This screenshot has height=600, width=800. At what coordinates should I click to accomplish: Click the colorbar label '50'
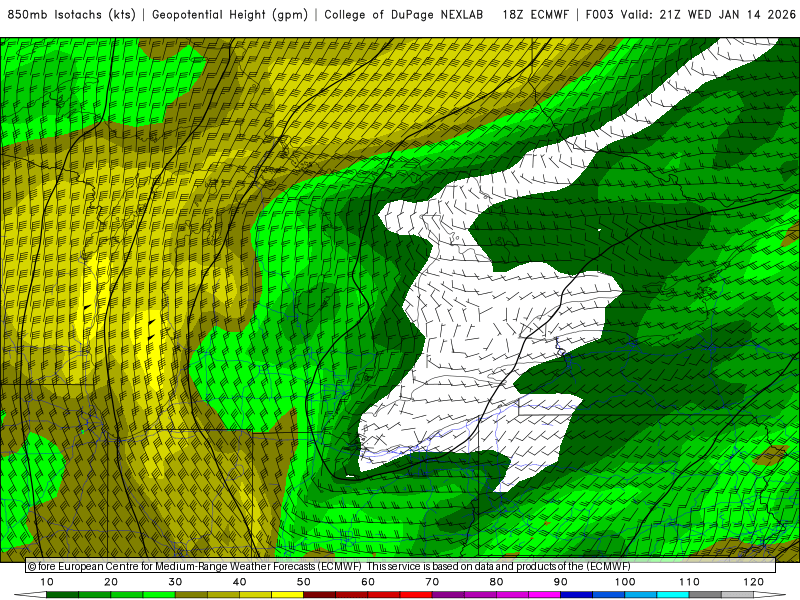click(x=304, y=582)
